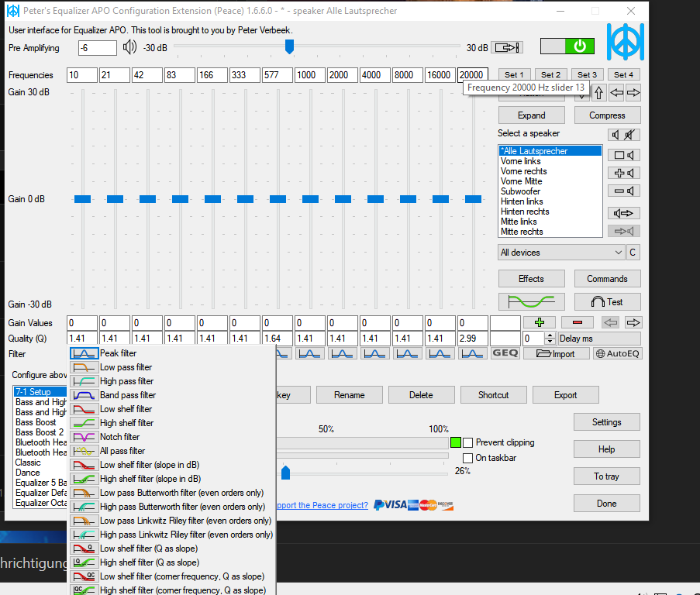Decrease Delay ms with down stepper

pyautogui.click(x=550, y=342)
